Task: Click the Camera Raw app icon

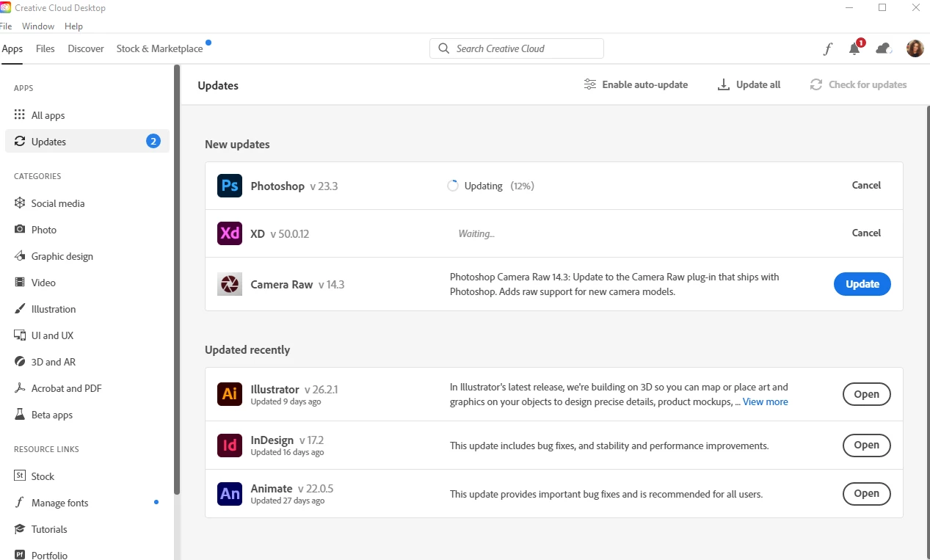Action: point(230,284)
